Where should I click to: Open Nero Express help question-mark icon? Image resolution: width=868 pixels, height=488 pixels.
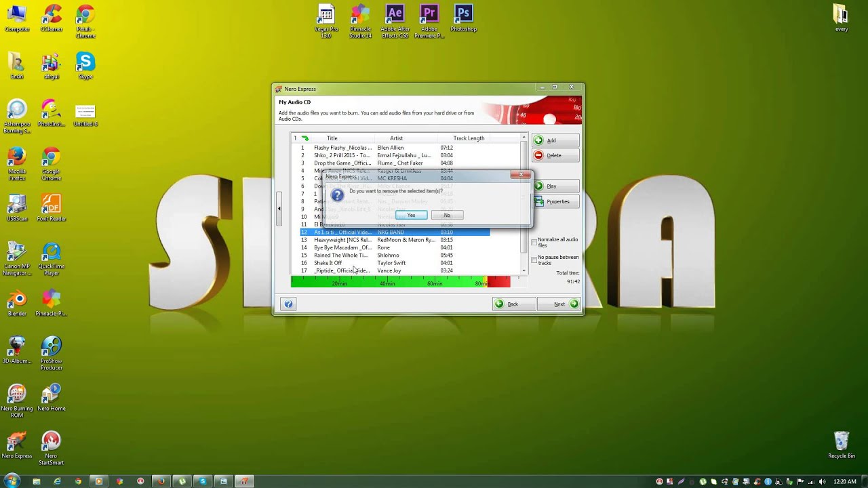click(288, 304)
